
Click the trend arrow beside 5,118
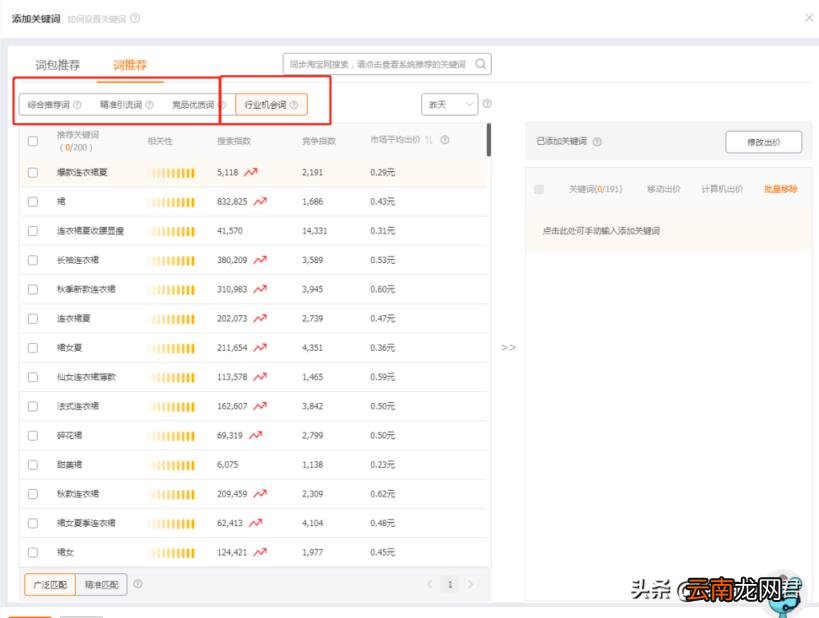click(251, 172)
